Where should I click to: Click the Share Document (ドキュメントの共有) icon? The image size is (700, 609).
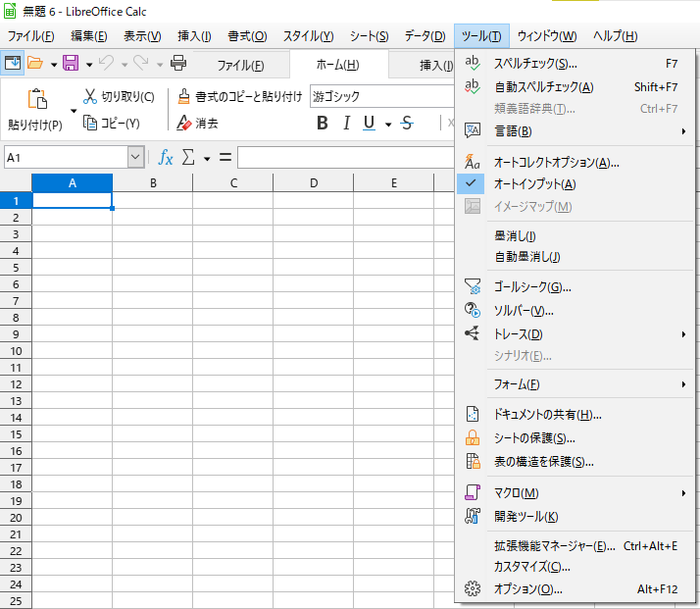[472, 414]
